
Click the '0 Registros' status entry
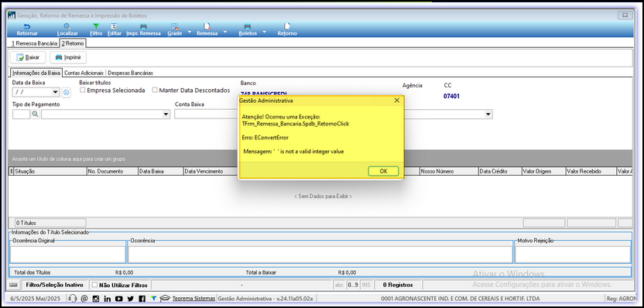(398, 285)
